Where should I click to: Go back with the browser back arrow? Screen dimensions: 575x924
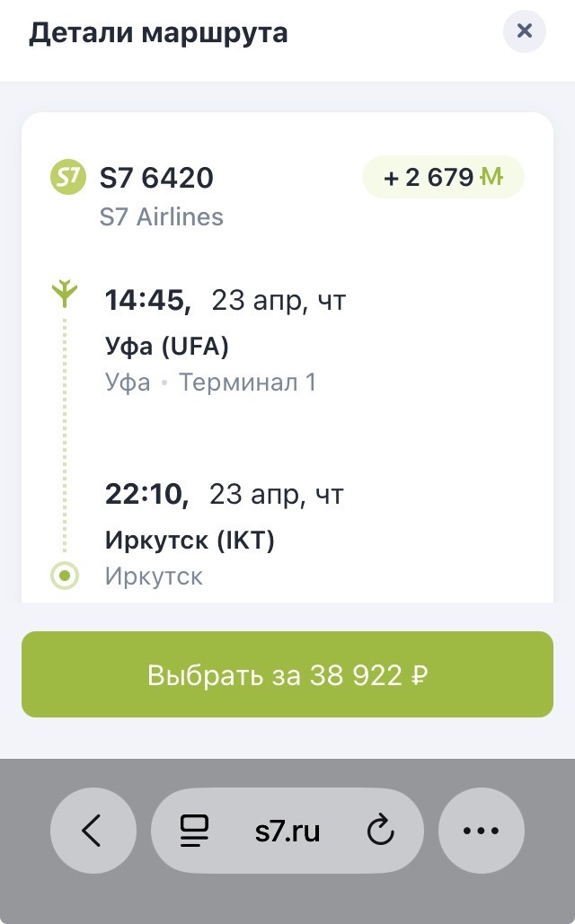coord(93,832)
